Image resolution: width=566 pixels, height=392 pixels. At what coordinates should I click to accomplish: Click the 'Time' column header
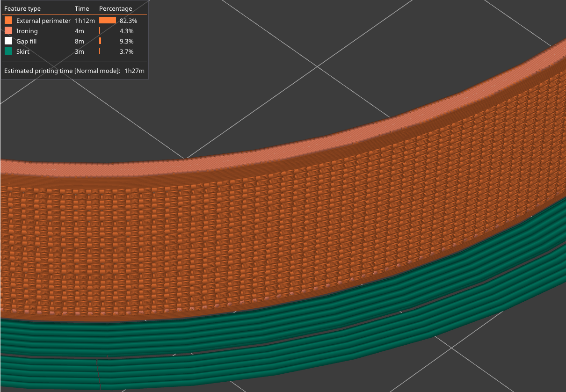[x=81, y=8]
